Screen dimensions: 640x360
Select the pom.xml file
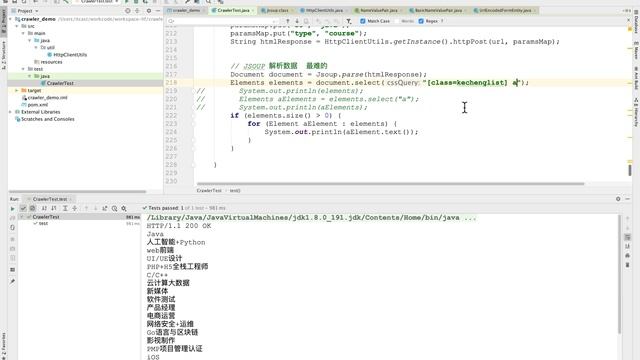(38, 105)
